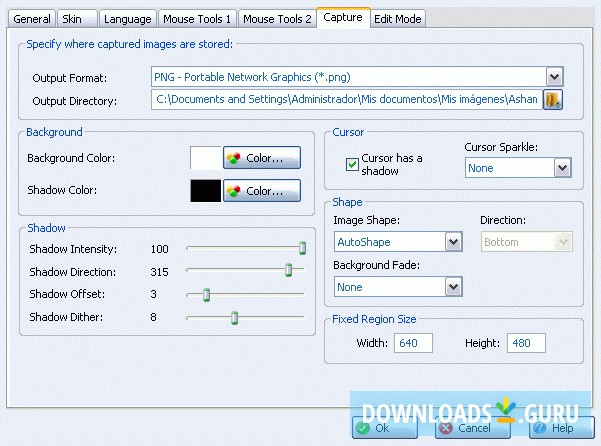Toggle Cursor has a shadow checkbox
Image resolution: width=601 pixels, height=446 pixels.
(x=352, y=165)
